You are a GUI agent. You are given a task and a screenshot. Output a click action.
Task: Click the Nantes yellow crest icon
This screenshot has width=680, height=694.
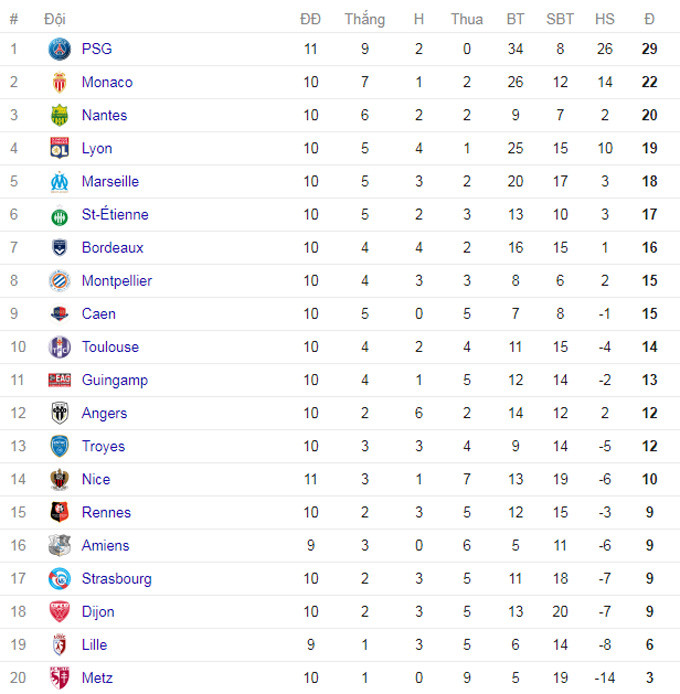click(59, 115)
